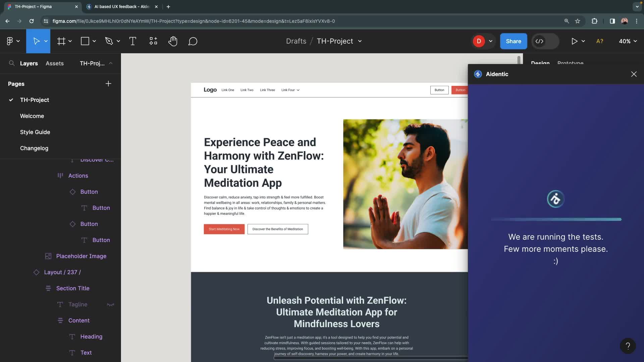Select the Rectangle shape tool
Image resolution: width=644 pixels, height=362 pixels.
pos(85,41)
